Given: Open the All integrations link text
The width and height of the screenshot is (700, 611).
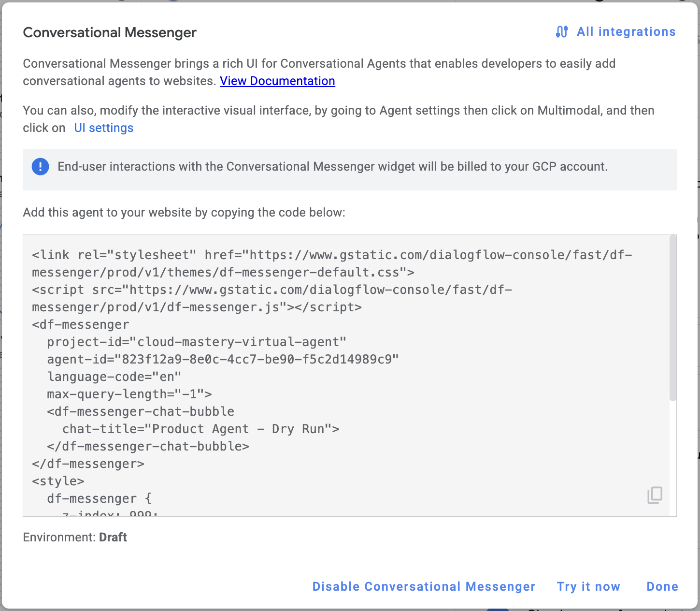Looking at the screenshot, I should (626, 32).
